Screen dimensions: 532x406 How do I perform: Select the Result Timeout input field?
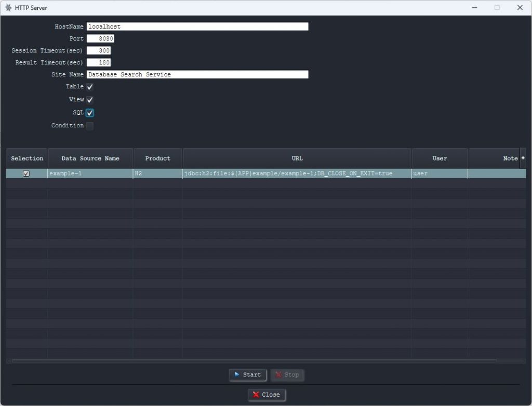pyautogui.click(x=99, y=62)
